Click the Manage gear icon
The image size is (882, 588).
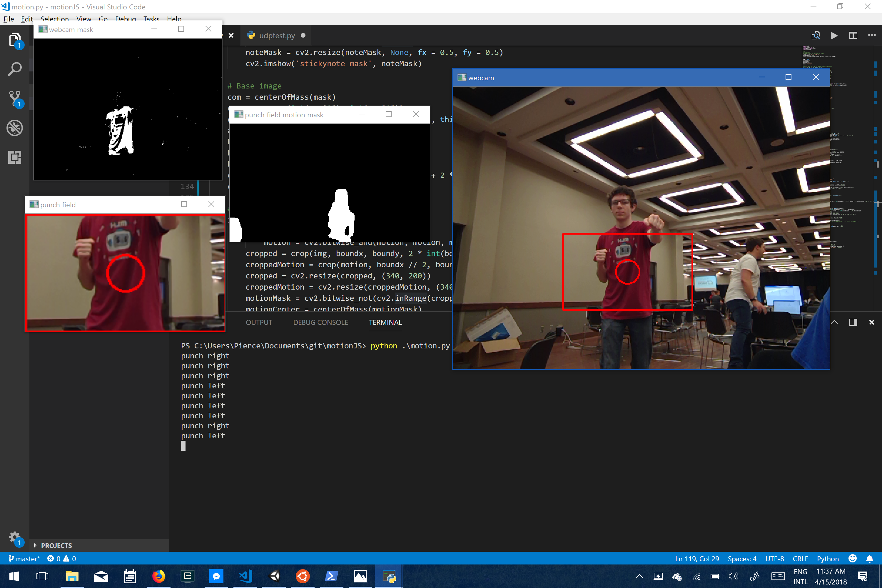point(15,537)
